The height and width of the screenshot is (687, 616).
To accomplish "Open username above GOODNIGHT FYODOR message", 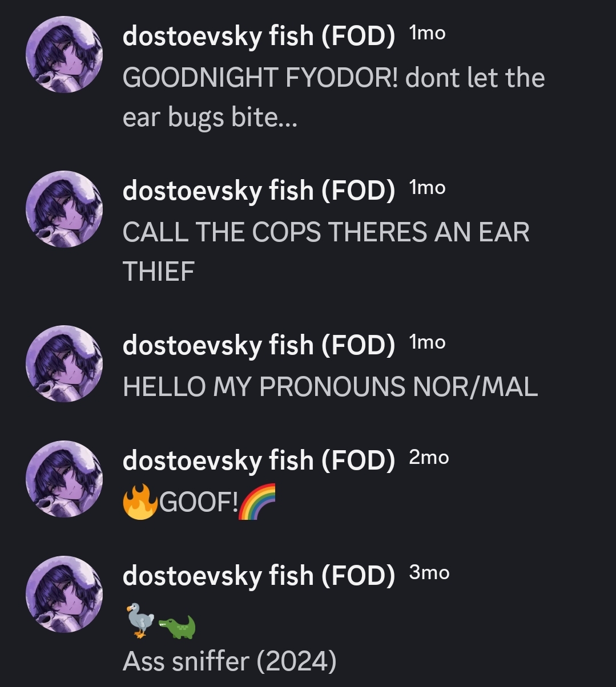I will (259, 37).
